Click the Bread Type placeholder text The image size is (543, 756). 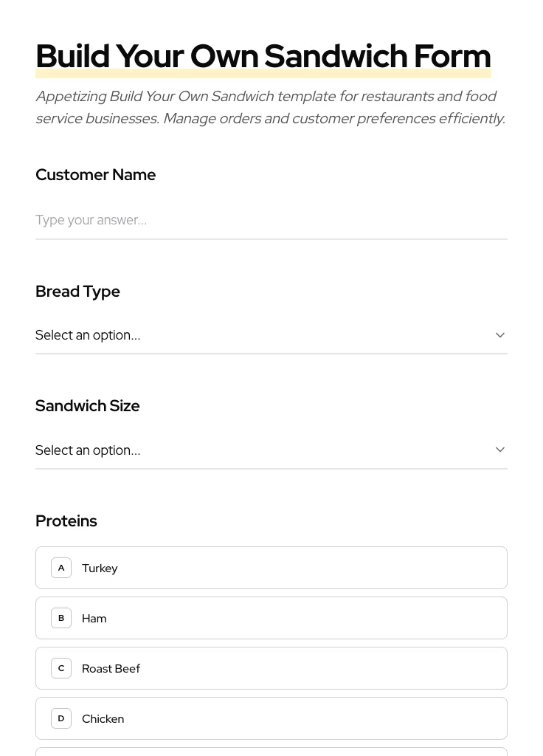coord(88,335)
